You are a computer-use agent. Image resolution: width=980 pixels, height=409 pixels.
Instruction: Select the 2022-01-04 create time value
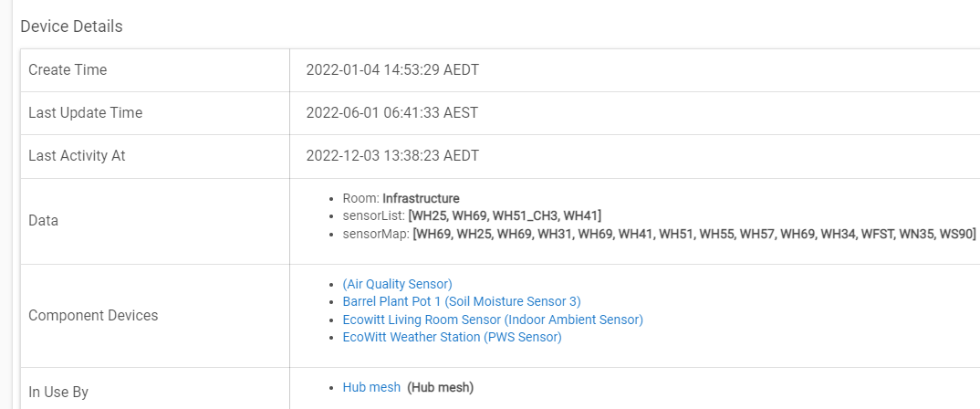(x=391, y=70)
